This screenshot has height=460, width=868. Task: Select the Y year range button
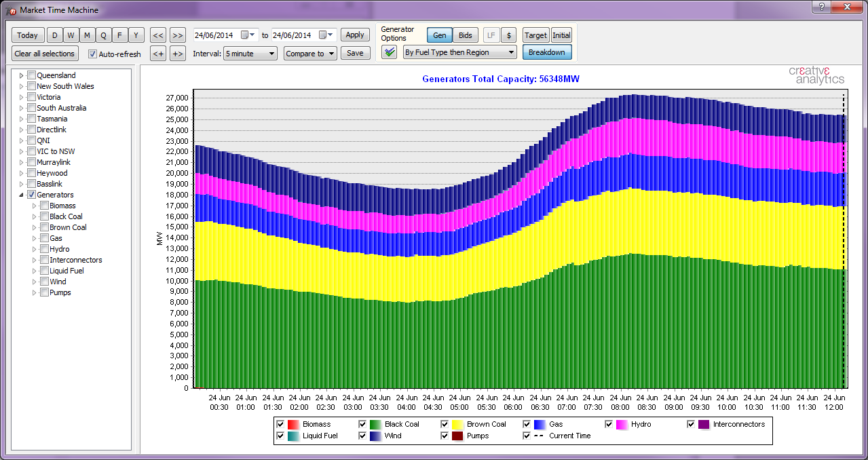click(136, 35)
